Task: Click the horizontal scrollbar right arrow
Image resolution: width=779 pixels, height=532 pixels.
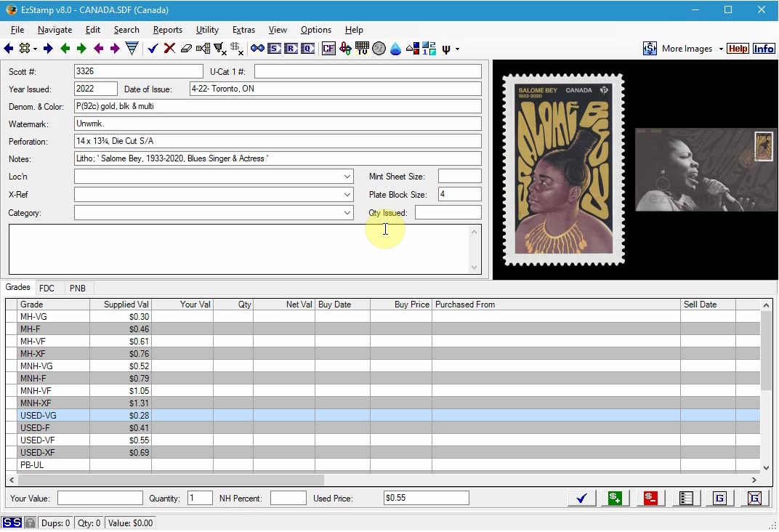Action: click(x=754, y=480)
